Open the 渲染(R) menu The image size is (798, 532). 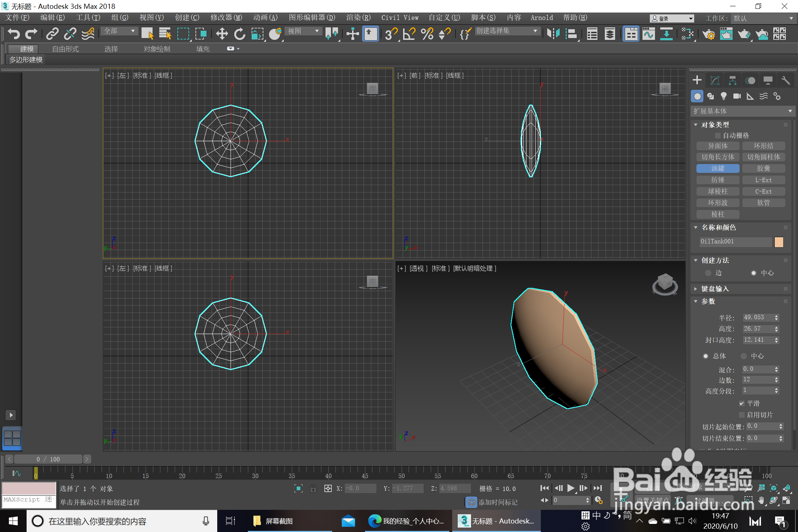(x=358, y=18)
